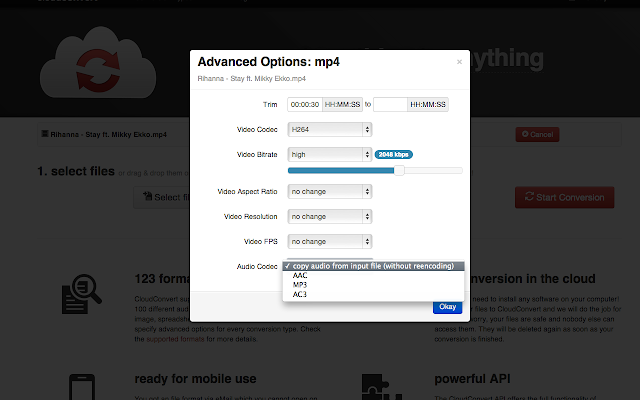Viewport: 640px width, 400px height.
Task: Open the supported formats link
Action: point(176,339)
